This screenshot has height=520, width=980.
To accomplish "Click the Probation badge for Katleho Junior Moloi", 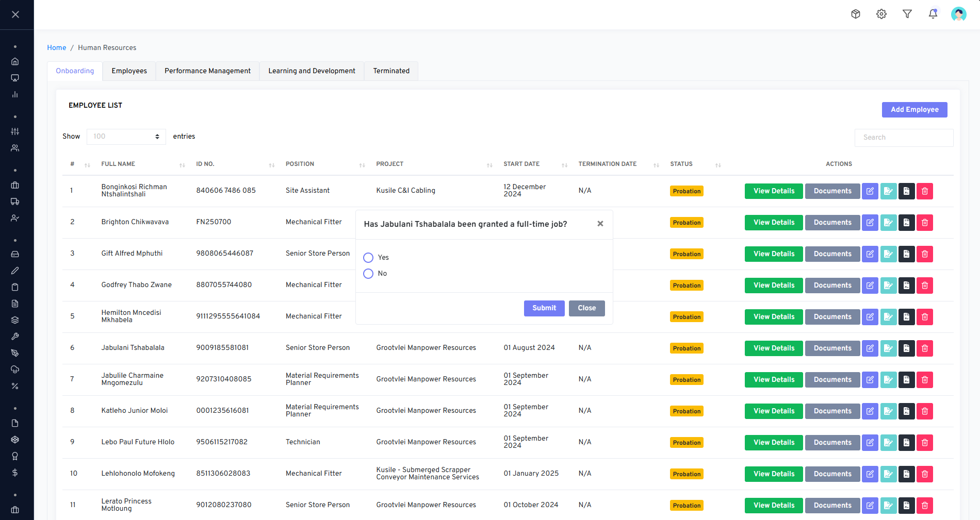I will tap(687, 411).
